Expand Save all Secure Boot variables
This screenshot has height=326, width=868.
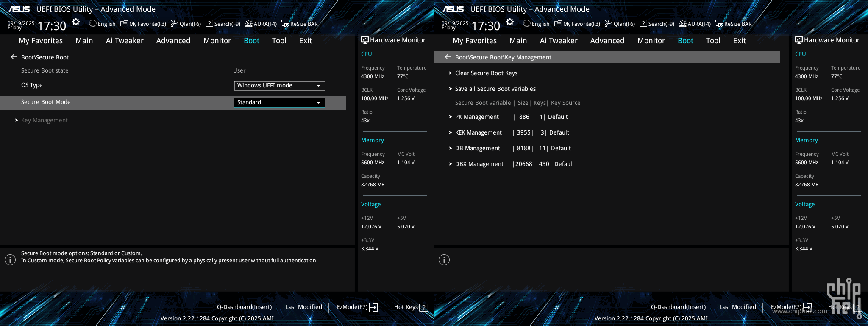coord(492,89)
